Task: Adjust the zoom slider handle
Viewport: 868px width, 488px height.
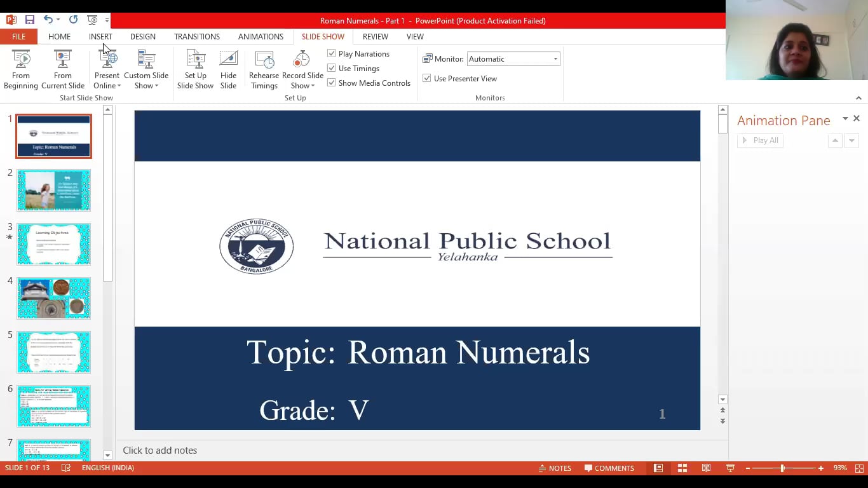Action: [x=782, y=468]
